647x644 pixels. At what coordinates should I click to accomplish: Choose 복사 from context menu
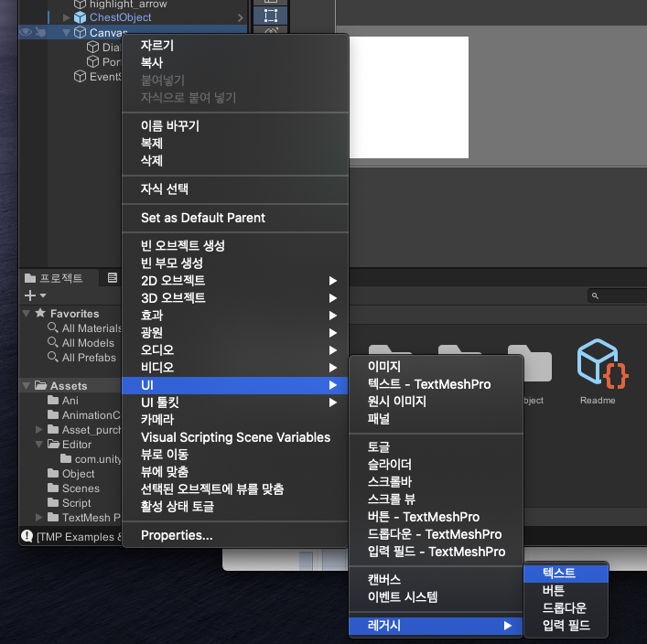click(x=235, y=62)
